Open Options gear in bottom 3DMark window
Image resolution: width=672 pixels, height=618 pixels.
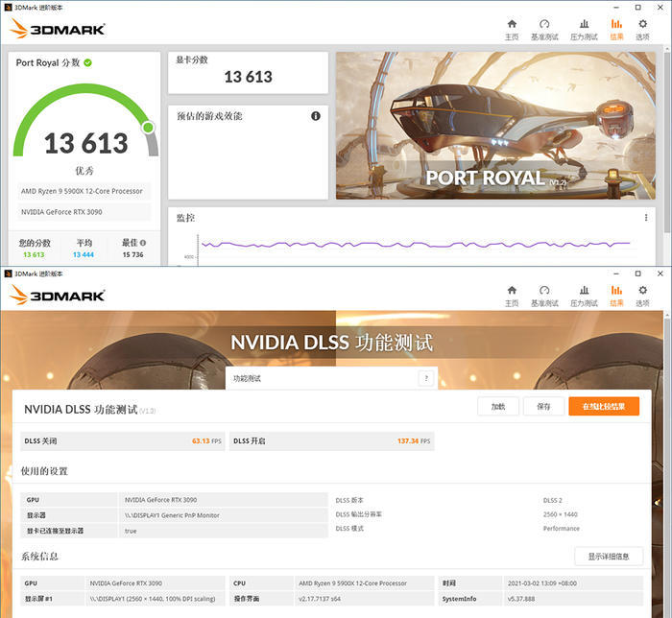coord(642,296)
